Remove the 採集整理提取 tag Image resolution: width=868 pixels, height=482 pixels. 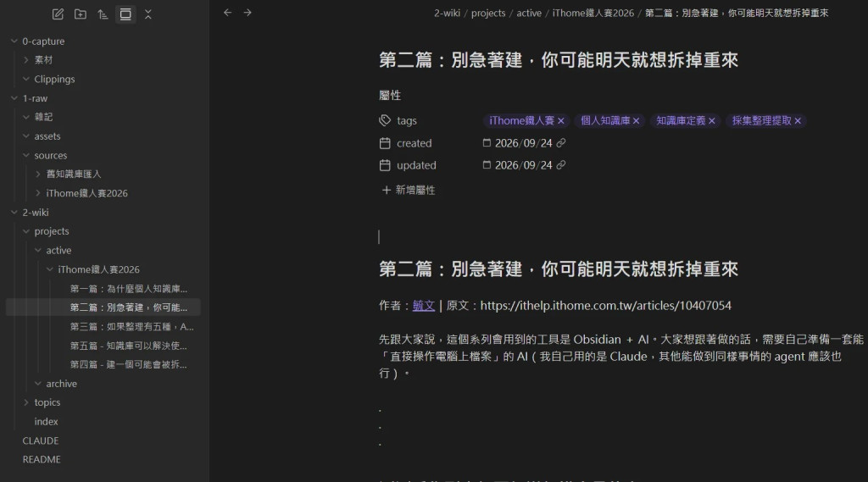798,120
